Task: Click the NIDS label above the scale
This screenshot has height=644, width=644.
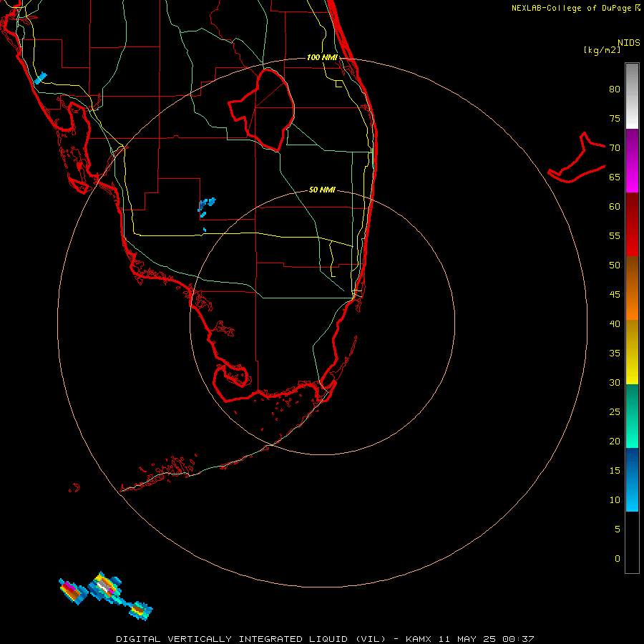Action: 629,43
